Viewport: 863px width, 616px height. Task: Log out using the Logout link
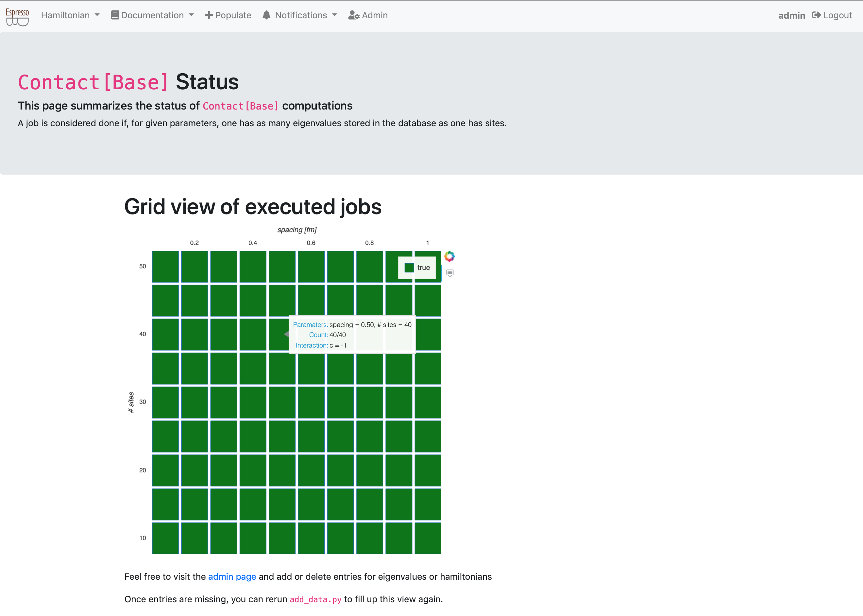832,15
